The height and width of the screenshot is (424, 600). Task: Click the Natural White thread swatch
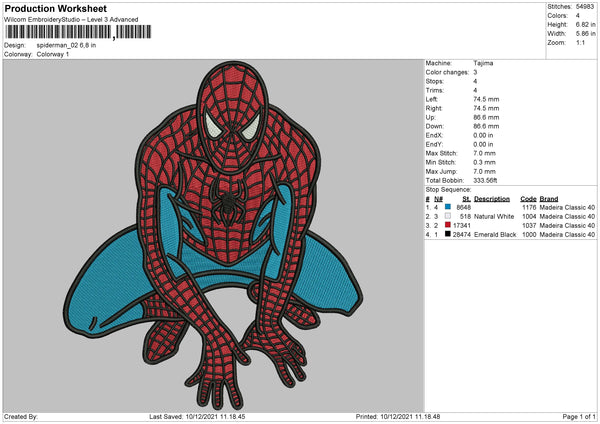point(448,216)
